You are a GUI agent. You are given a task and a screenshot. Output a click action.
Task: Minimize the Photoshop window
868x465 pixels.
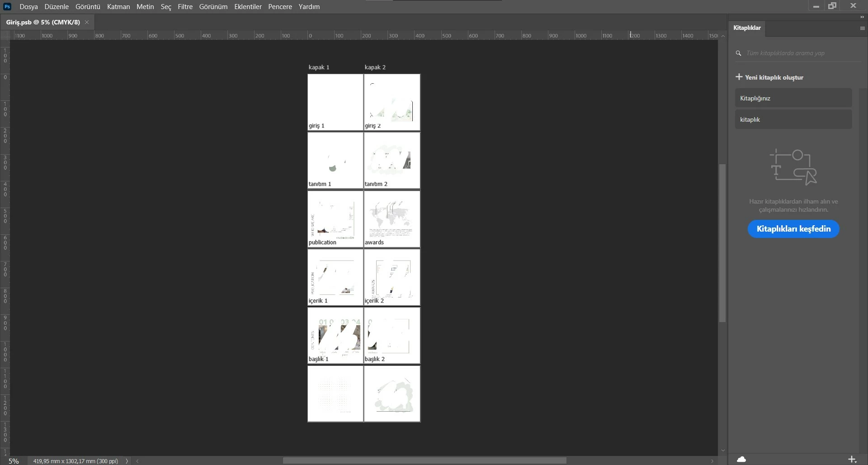(x=816, y=6)
